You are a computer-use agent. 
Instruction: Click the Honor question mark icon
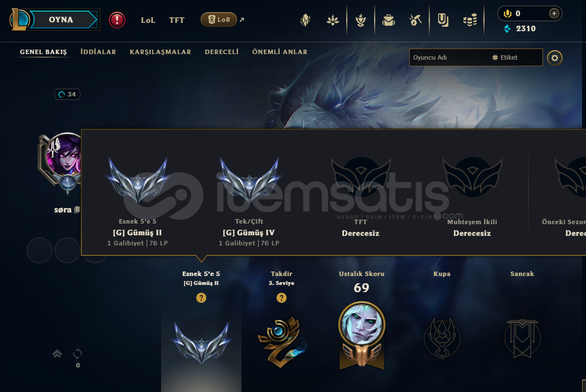coord(282,298)
